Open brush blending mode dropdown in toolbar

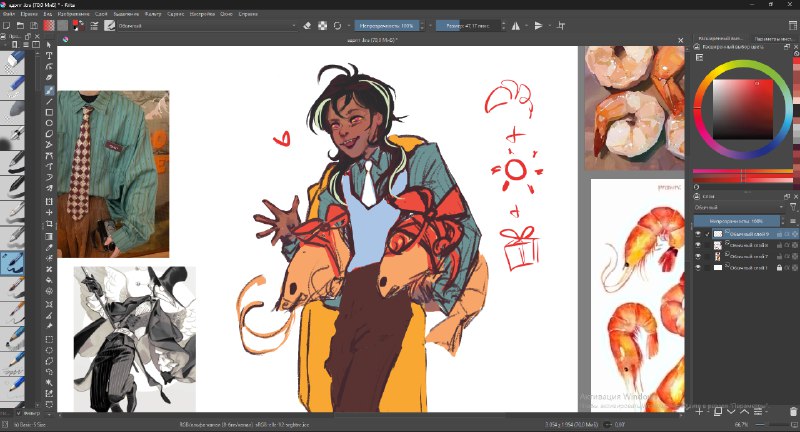[207, 26]
